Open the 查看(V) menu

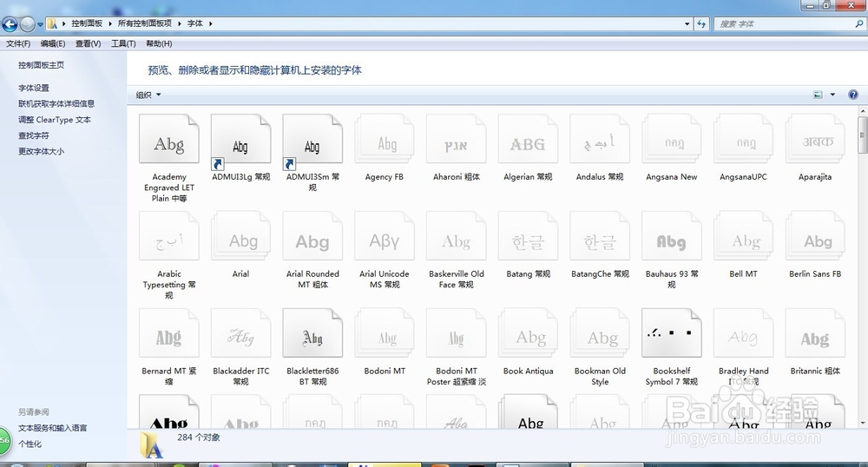pyautogui.click(x=88, y=43)
